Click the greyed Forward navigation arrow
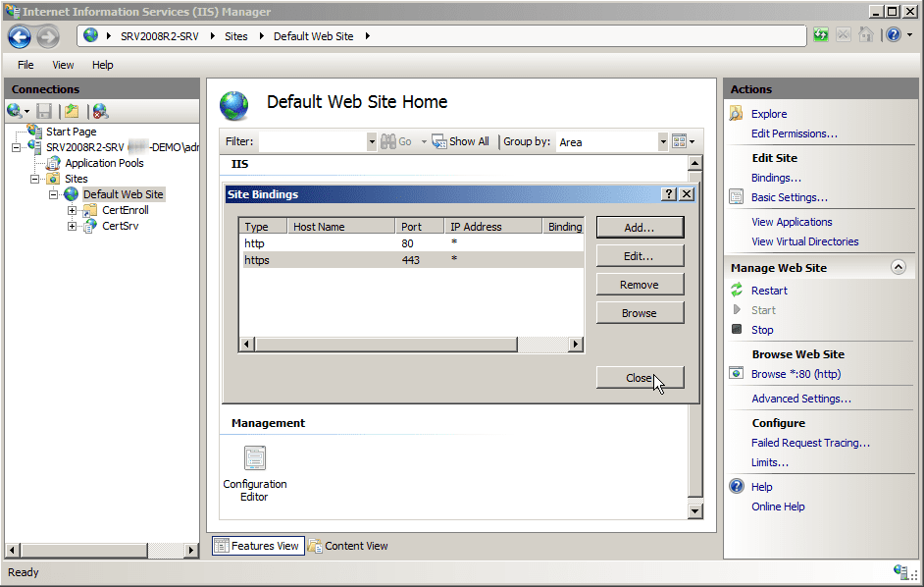 [48, 36]
